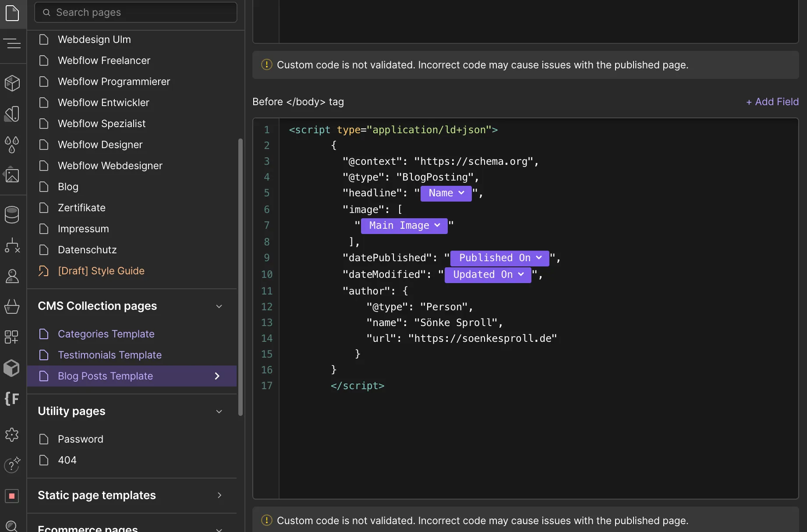
Task: Click the Search pages input field
Action: (x=136, y=12)
